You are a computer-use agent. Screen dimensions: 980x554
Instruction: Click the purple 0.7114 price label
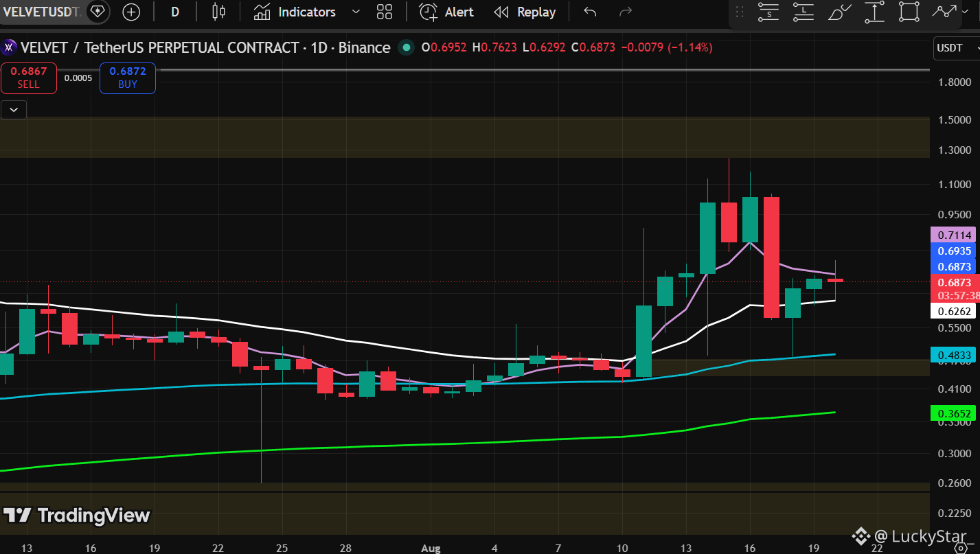pos(955,235)
